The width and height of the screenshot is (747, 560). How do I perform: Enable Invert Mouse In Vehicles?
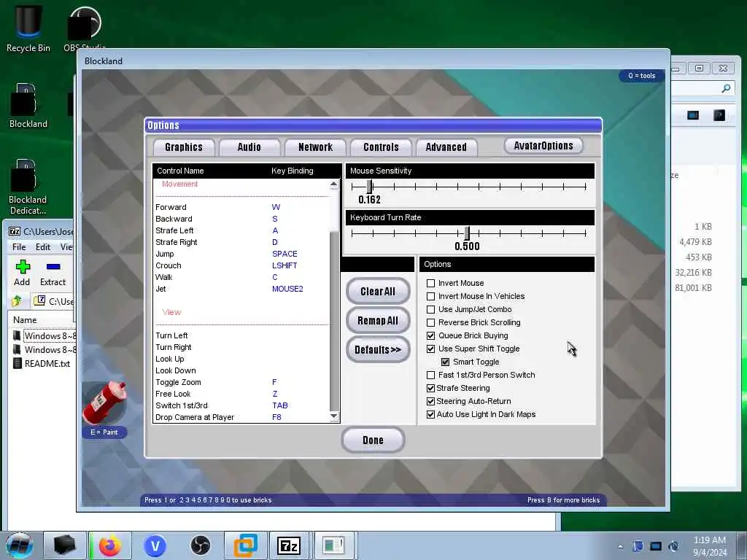click(x=430, y=296)
